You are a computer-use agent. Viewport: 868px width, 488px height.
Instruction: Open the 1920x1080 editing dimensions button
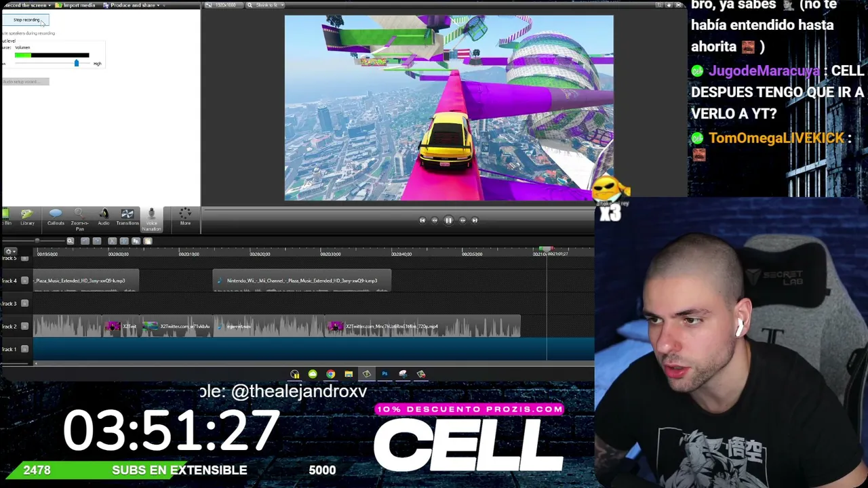point(222,5)
